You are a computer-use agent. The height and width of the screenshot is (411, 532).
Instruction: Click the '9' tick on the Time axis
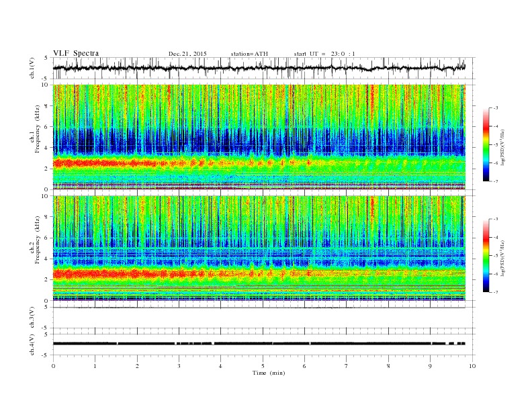click(430, 366)
